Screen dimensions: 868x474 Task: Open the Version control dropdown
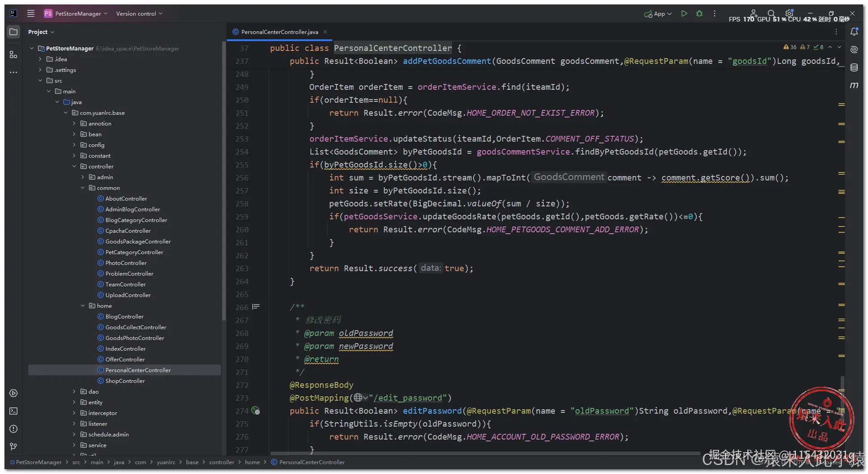(139, 13)
